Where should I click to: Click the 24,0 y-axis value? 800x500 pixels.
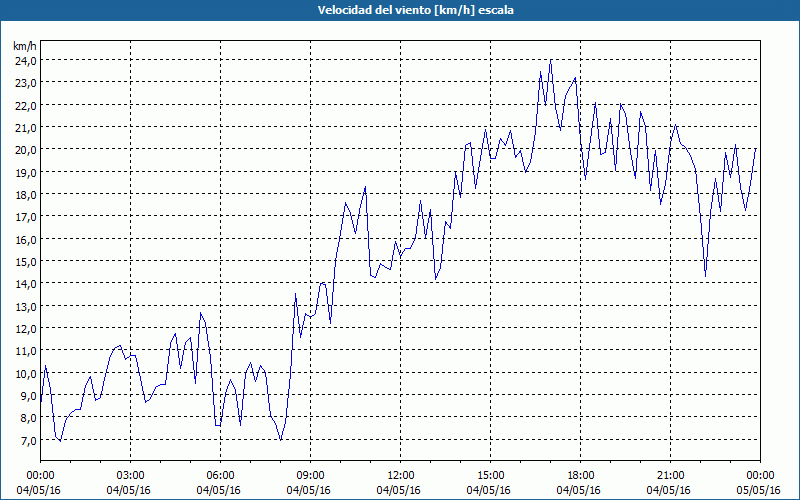pyautogui.click(x=26, y=61)
